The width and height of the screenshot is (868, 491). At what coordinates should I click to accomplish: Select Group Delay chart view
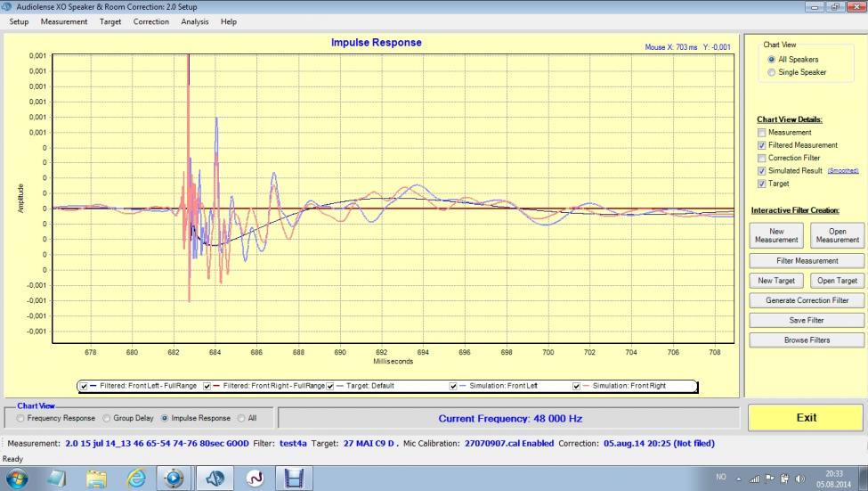click(x=107, y=419)
